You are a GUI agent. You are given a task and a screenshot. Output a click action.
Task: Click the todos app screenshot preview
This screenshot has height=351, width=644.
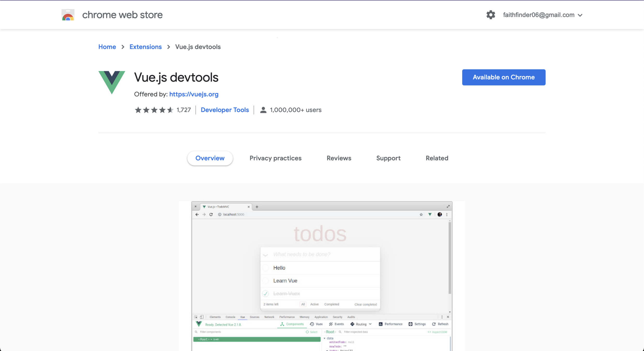click(322, 276)
